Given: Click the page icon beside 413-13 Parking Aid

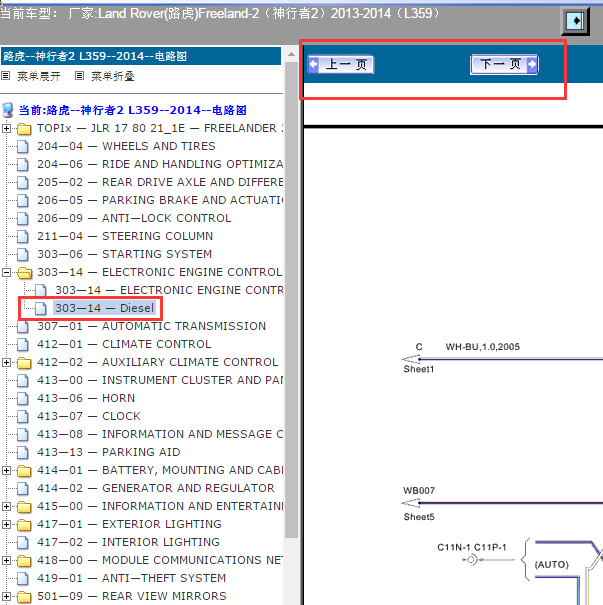Looking at the screenshot, I should coord(23,453).
